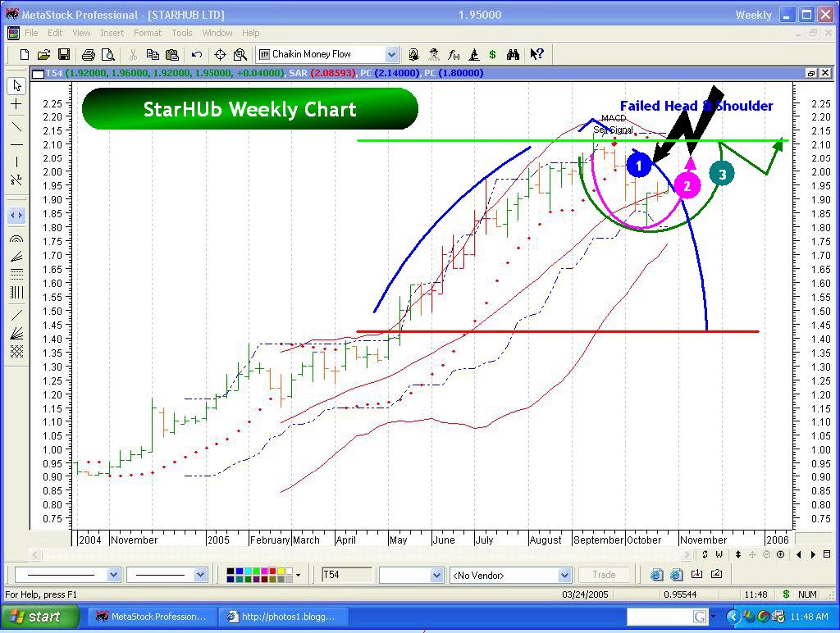Zoom out with the minus circle icon
This screenshot has height=633, width=840.
pyautogui.click(x=767, y=554)
